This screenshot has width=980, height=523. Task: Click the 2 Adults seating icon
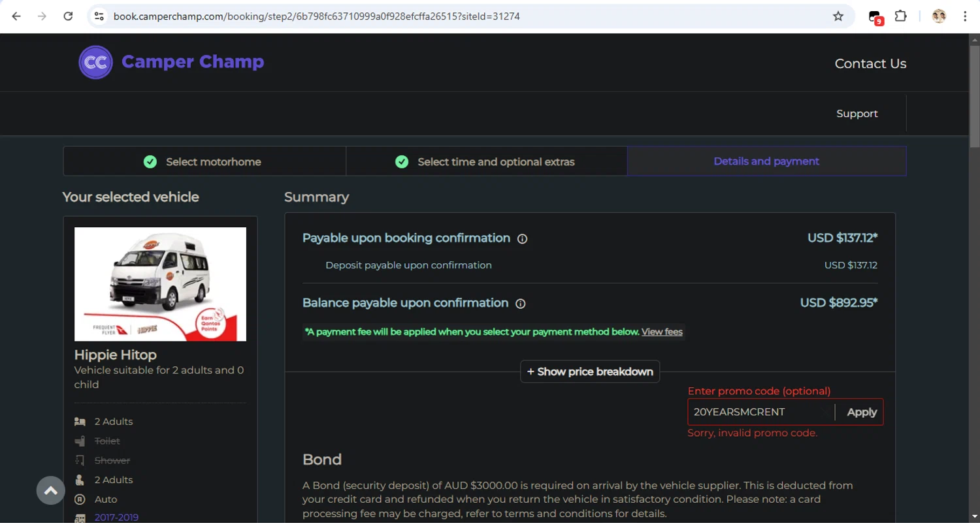click(x=80, y=422)
